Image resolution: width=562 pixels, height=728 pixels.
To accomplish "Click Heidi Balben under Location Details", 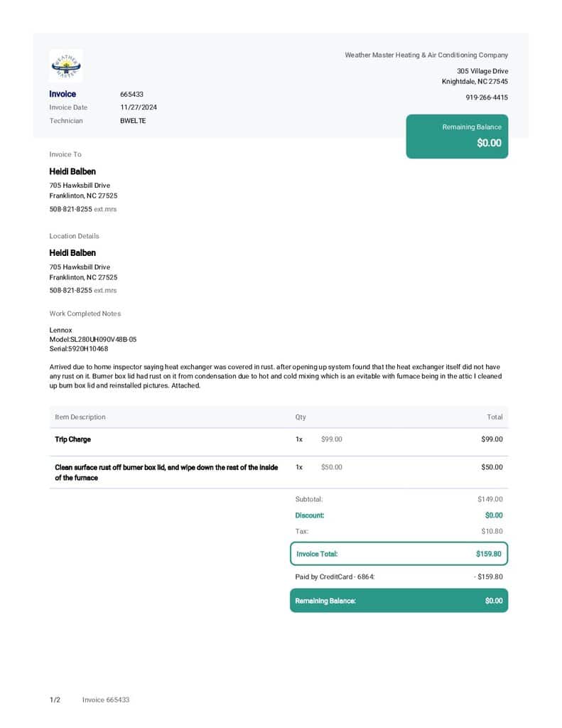I will pos(72,253).
